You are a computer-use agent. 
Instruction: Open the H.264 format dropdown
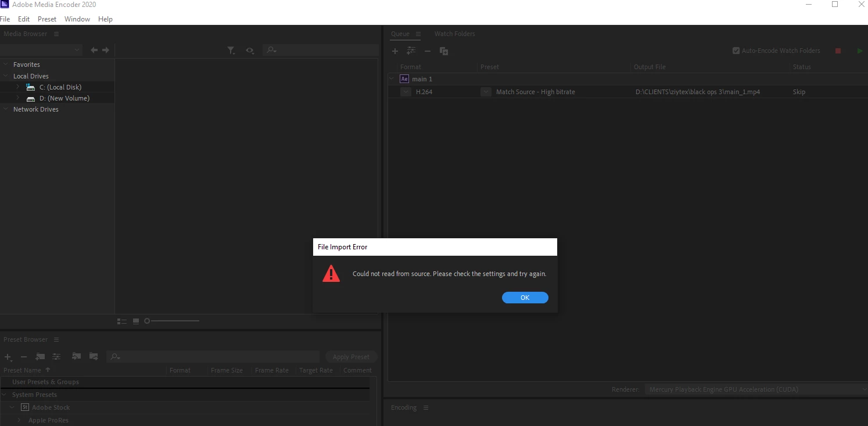pyautogui.click(x=406, y=92)
